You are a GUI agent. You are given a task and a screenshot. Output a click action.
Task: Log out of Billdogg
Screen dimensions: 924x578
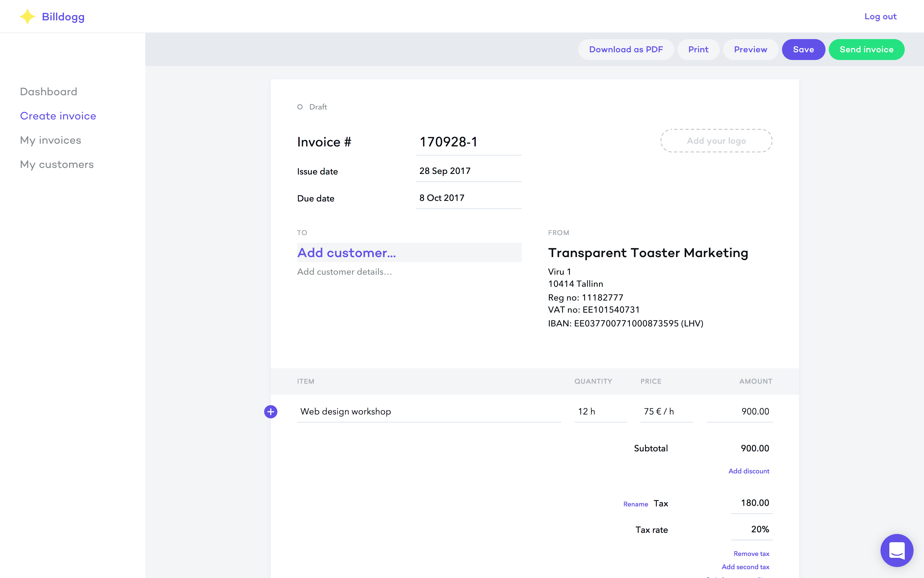tap(880, 17)
